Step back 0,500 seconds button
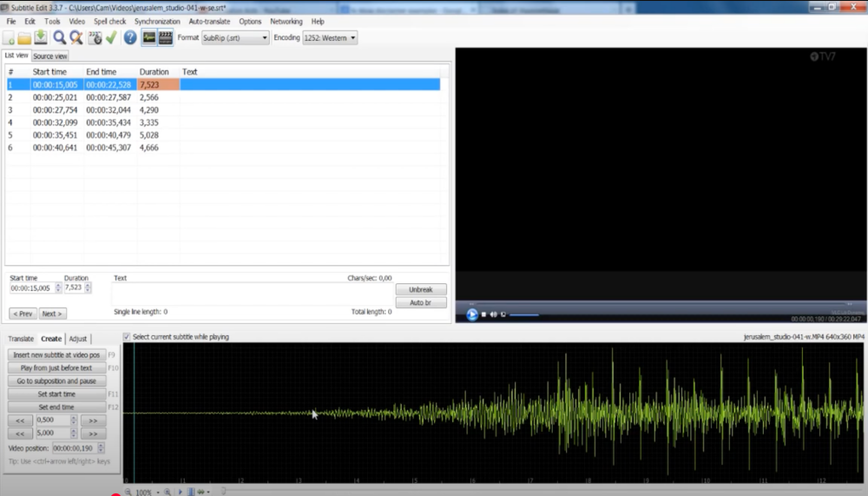The height and width of the screenshot is (496, 868). (20, 420)
